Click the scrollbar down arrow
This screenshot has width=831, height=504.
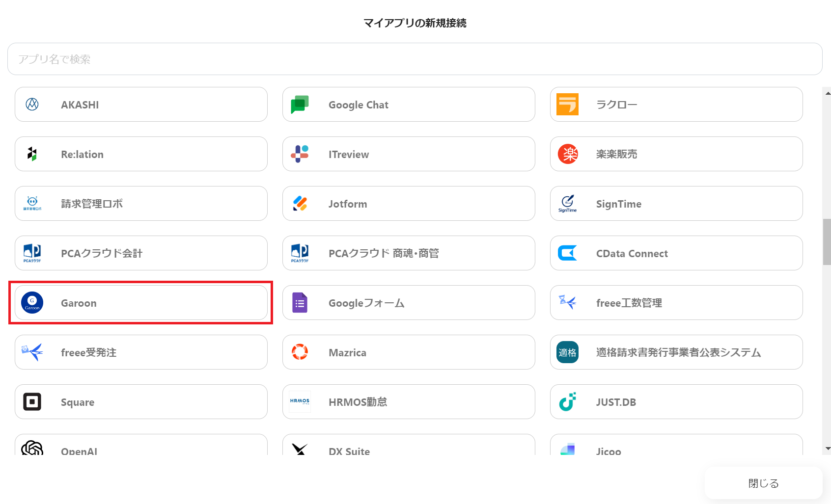point(828,449)
